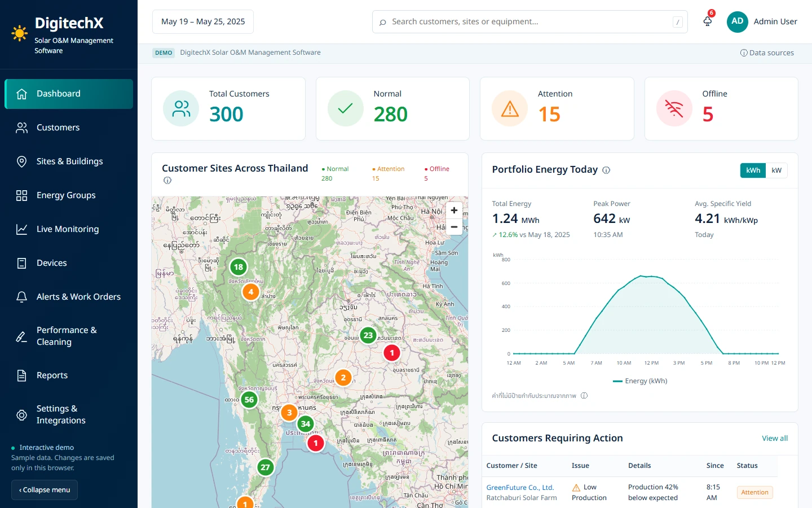812x508 pixels.
Task: Open Performance & Cleaning
Action: point(69,336)
